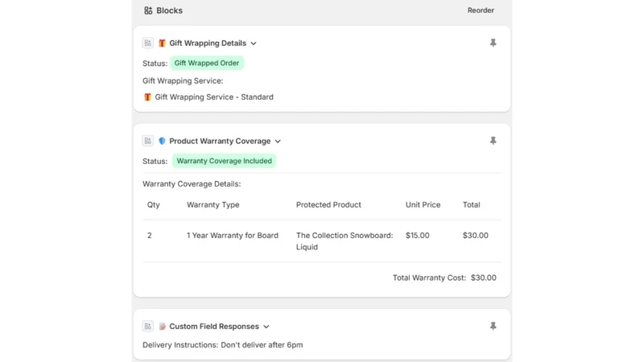
Task: Click the Reorder button
Action: 481,10
